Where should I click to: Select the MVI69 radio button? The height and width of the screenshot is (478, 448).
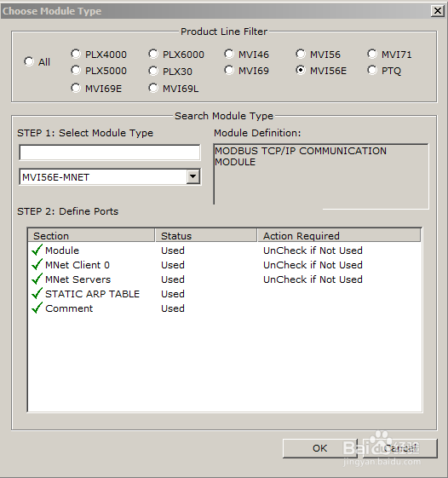click(229, 71)
